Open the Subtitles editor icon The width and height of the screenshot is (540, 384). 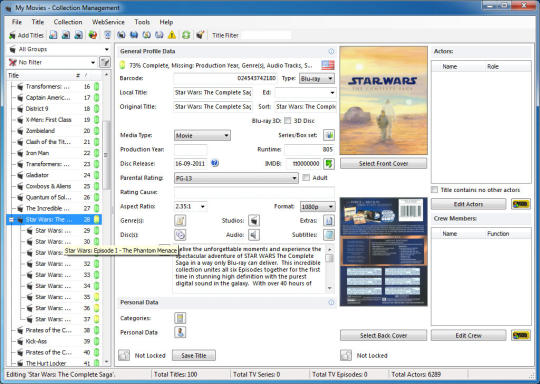[x=329, y=235]
